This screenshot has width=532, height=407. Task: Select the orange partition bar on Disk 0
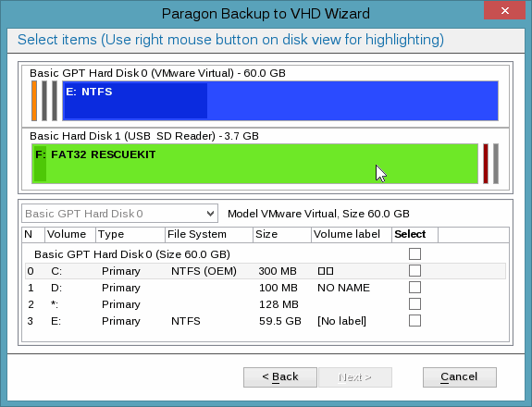(x=34, y=101)
